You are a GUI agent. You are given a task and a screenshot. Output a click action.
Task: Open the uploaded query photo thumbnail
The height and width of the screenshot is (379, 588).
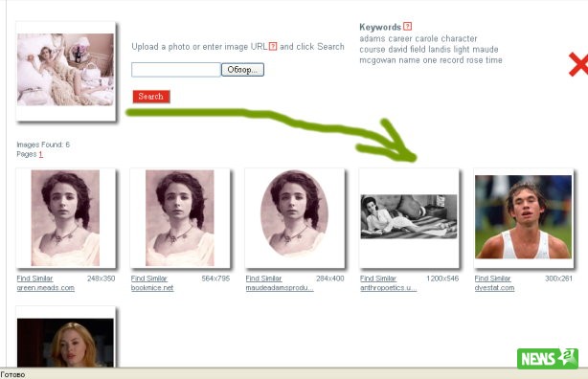point(66,70)
